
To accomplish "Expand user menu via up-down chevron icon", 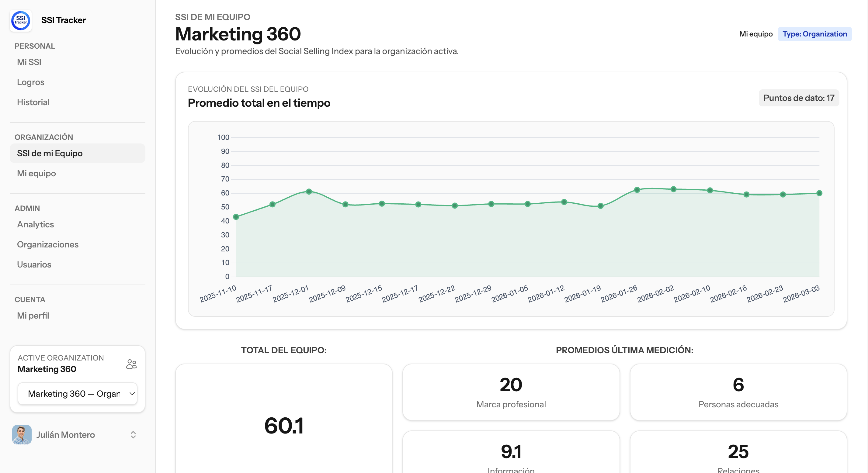I will point(133,435).
